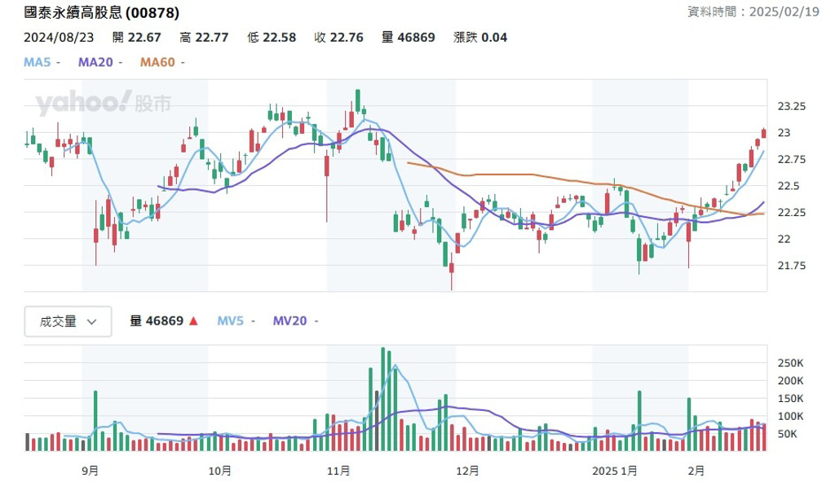Select the 12月 marker on time axis
This screenshot has width=835, height=504.
467,471
